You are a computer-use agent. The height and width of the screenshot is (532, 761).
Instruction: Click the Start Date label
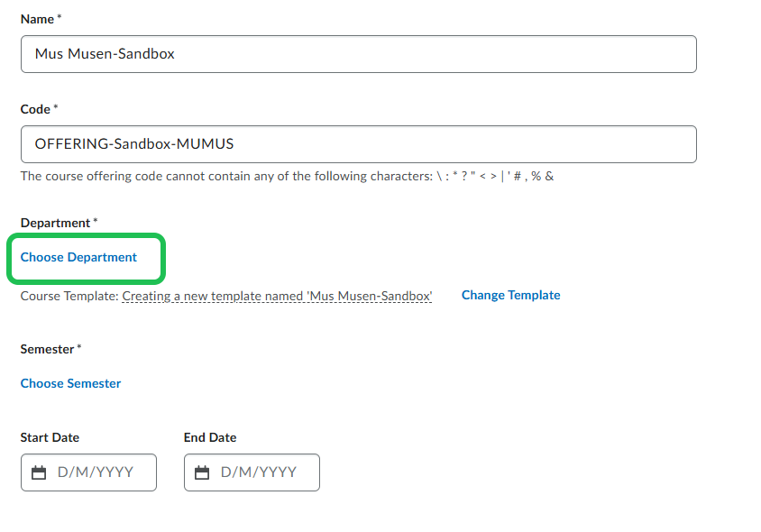(50, 437)
